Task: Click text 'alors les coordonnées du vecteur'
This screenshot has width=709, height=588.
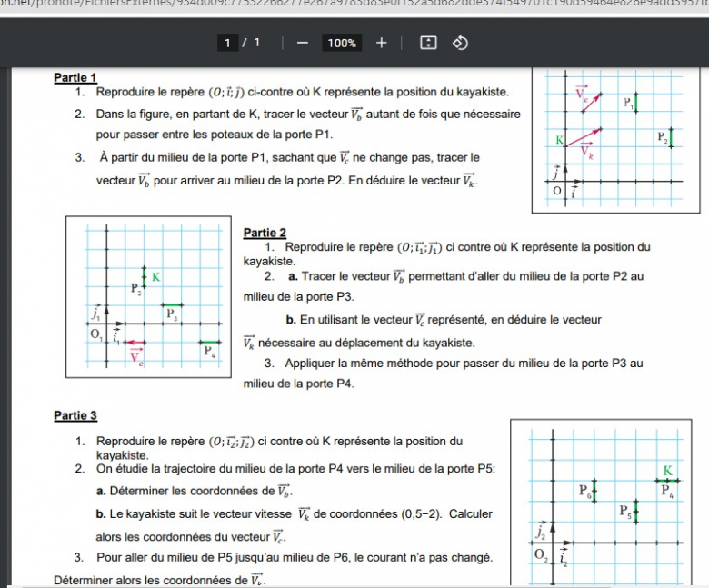Action: pos(183,537)
